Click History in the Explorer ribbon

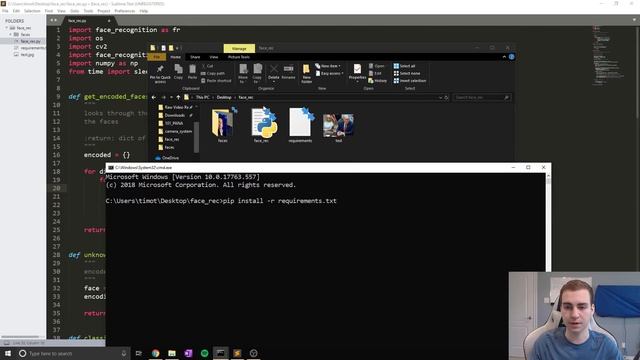point(378,81)
